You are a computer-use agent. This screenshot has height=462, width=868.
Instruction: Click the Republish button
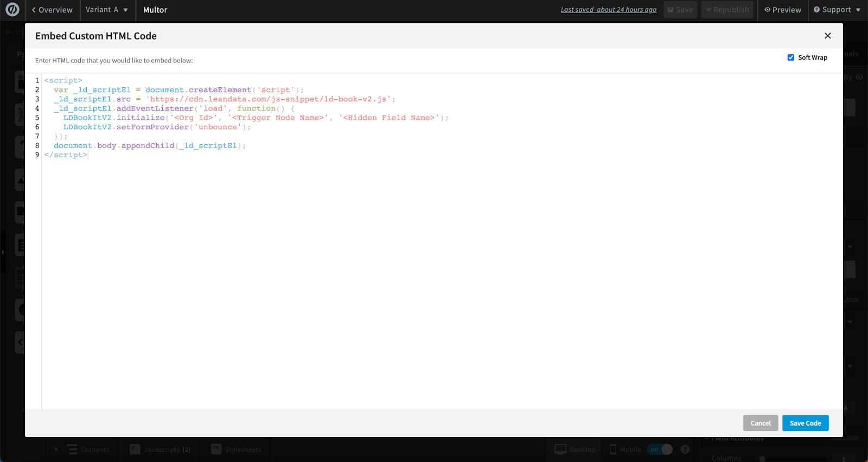[727, 10]
